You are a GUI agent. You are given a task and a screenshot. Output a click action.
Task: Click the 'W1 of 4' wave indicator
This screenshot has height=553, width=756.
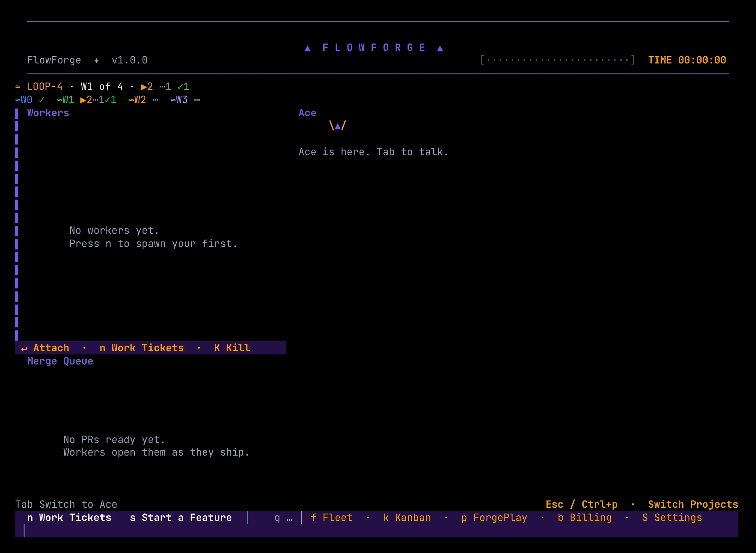[x=102, y=87]
